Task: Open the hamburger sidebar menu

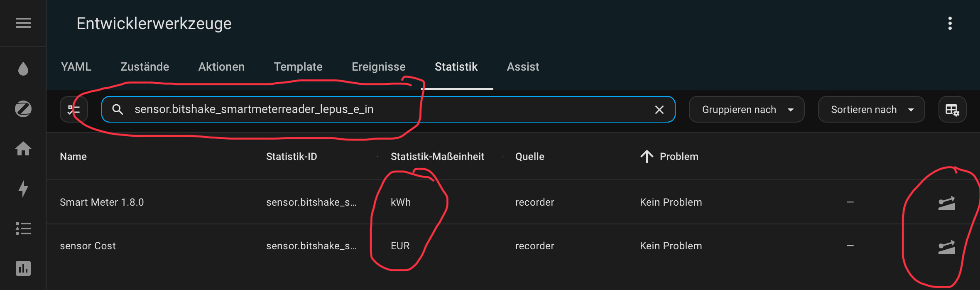Action: click(x=23, y=23)
